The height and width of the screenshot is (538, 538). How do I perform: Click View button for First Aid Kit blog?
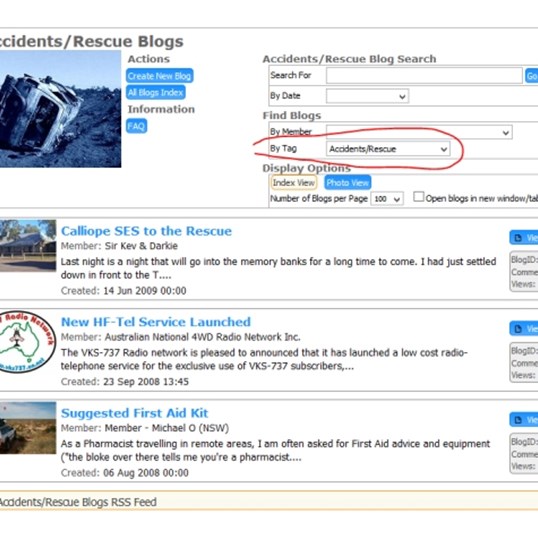(524, 420)
